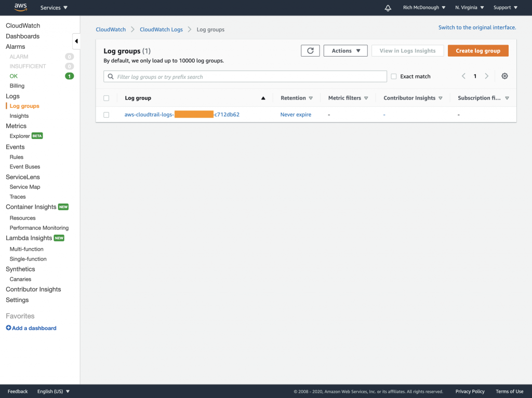Click the refresh icon above the log groups table
Image resolution: width=532 pixels, height=398 pixels.
[x=310, y=50]
